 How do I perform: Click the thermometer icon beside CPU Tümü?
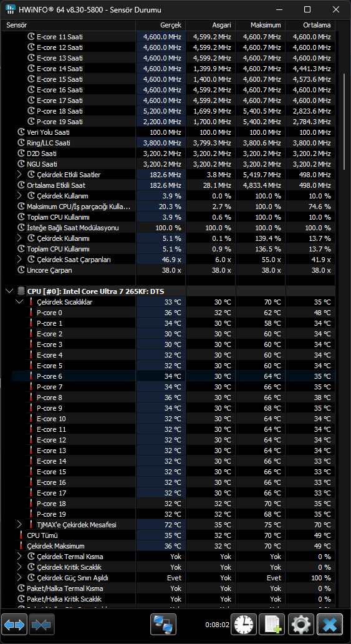tap(21, 535)
